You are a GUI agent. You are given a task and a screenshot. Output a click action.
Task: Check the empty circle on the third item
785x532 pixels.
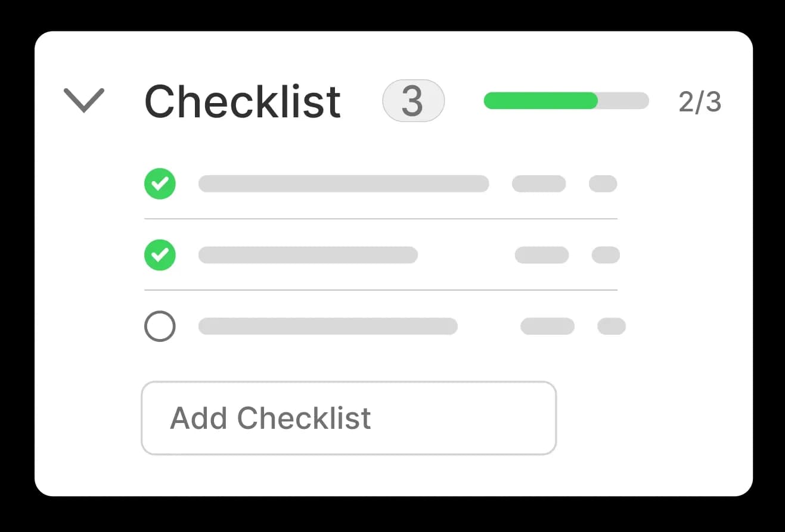(159, 326)
